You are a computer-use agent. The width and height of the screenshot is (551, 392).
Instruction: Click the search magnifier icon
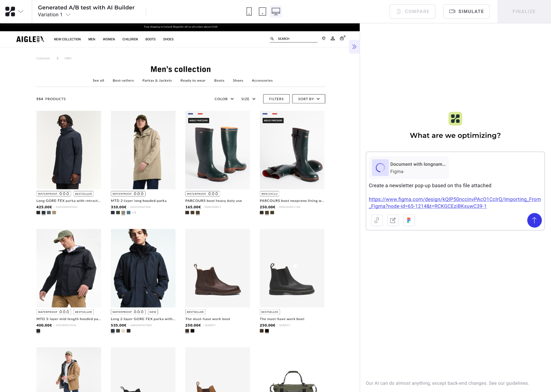point(272,39)
